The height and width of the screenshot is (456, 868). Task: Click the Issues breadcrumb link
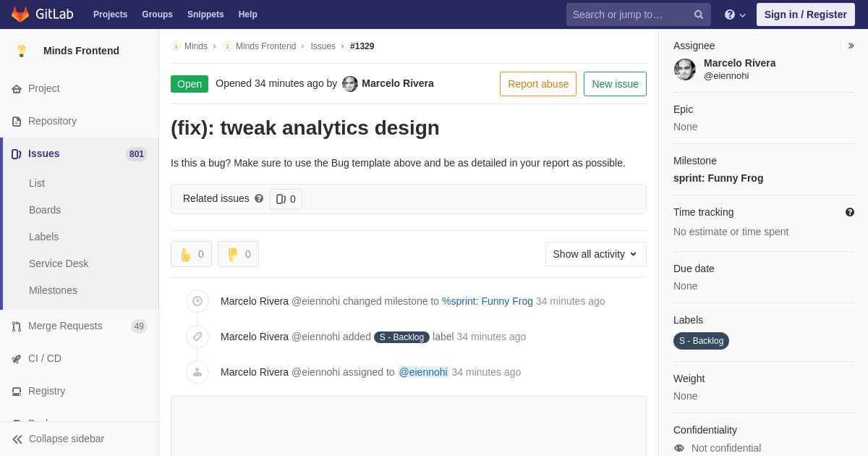click(323, 46)
